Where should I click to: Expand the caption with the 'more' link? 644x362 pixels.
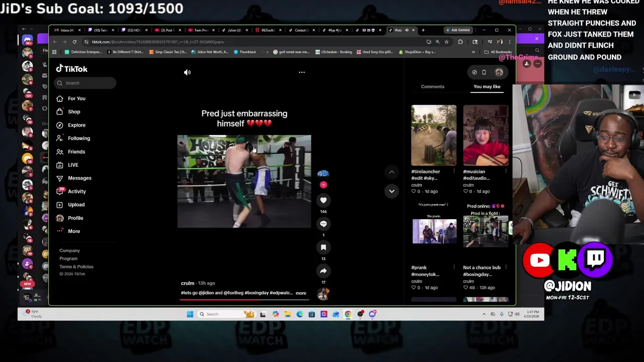(301, 293)
